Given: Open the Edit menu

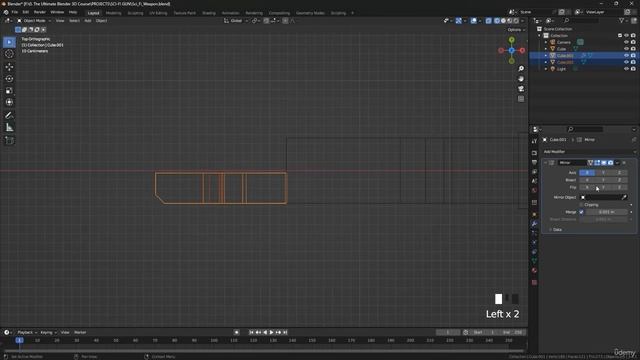Looking at the screenshot, I should (x=26, y=12).
